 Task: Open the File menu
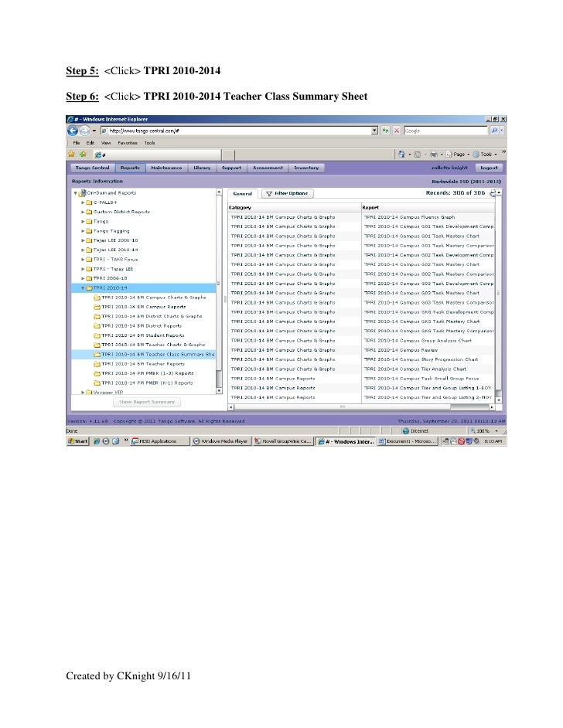[x=77, y=143]
